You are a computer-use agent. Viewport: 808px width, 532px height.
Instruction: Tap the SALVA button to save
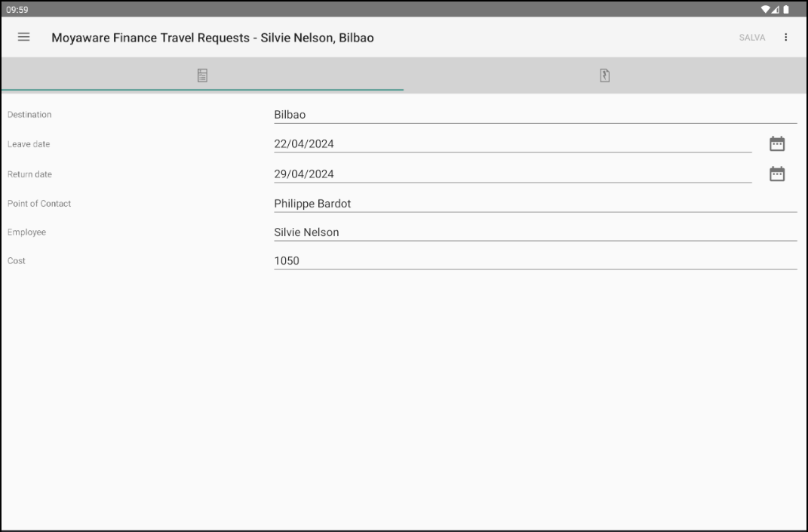(x=750, y=38)
